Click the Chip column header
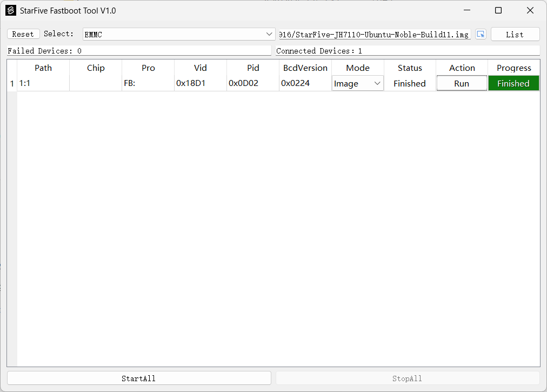The height and width of the screenshot is (392, 547). [96, 68]
